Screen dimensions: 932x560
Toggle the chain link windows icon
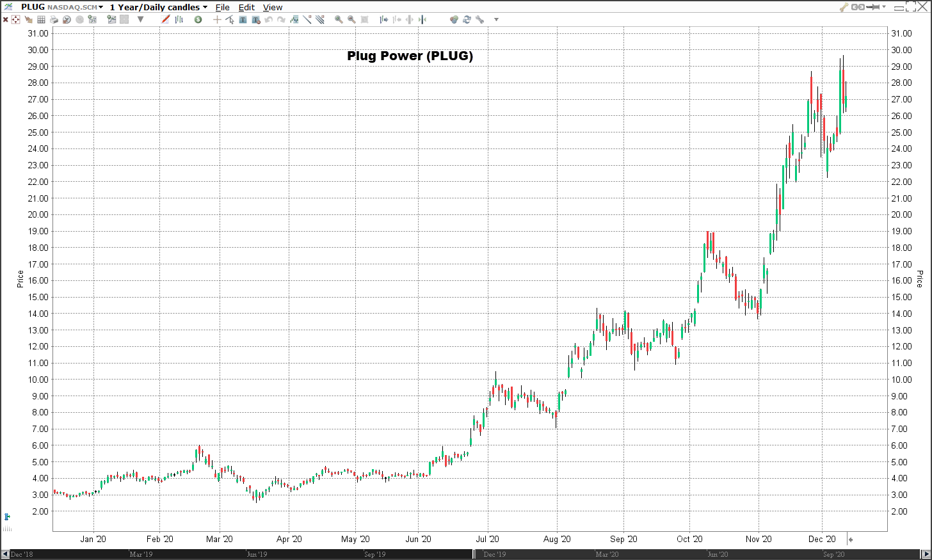(858, 7)
